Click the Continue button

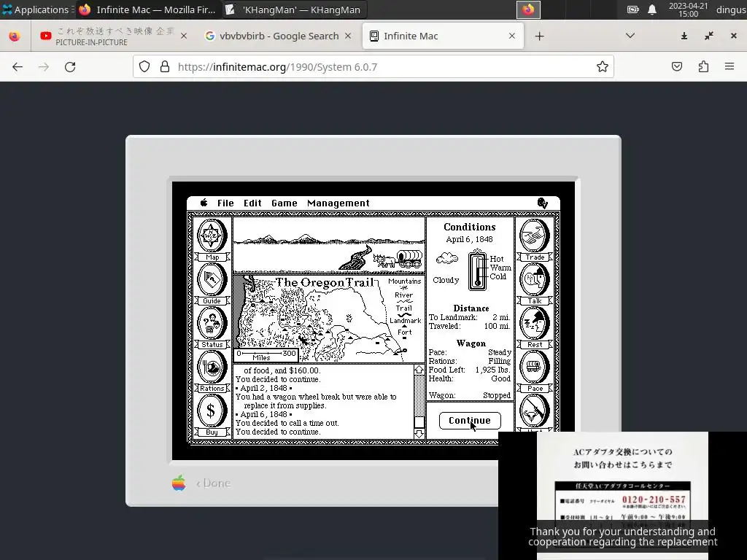click(470, 421)
